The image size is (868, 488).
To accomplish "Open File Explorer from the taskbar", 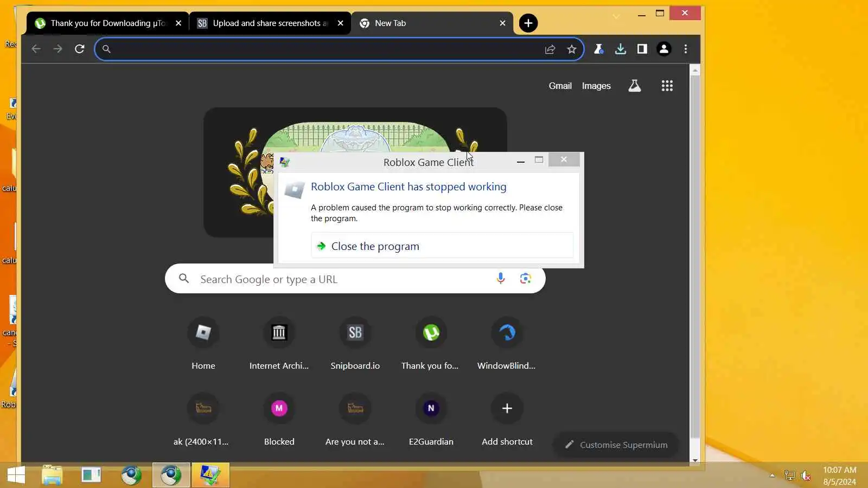I will [52, 476].
